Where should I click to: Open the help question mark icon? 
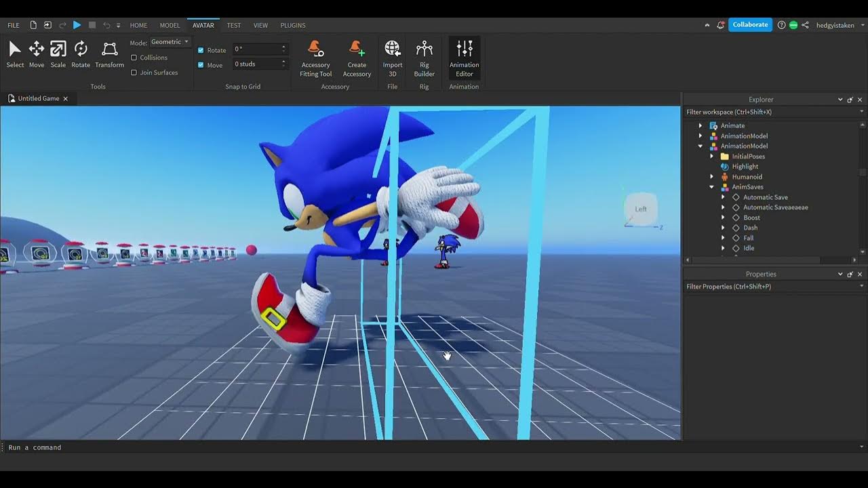pyautogui.click(x=781, y=25)
